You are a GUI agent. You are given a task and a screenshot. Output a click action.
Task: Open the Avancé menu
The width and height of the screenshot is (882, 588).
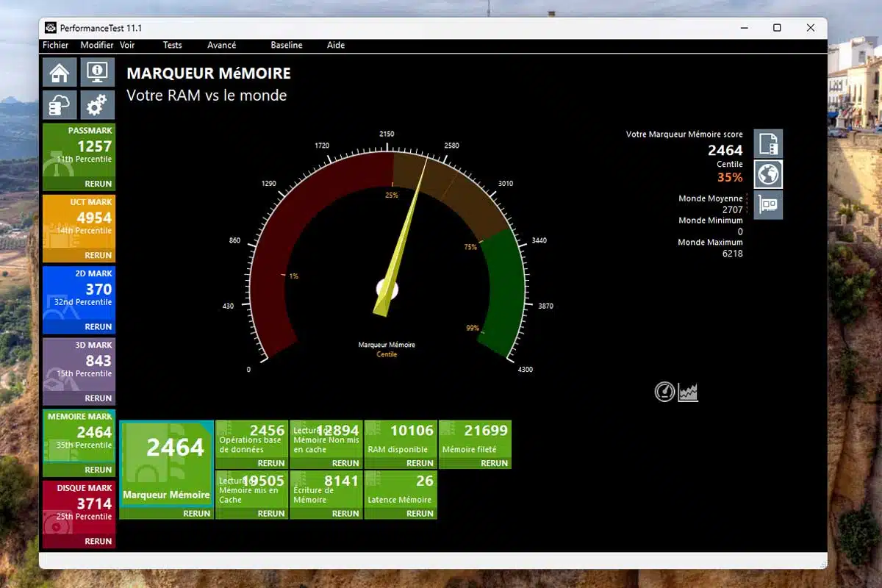coord(222,45)
